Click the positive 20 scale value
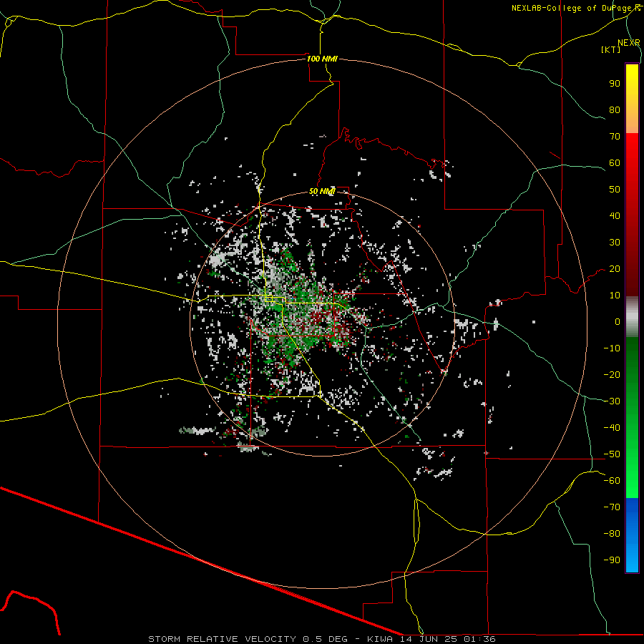Image resolution: width=644 pixels, height=644 pixels. [615, 269]
